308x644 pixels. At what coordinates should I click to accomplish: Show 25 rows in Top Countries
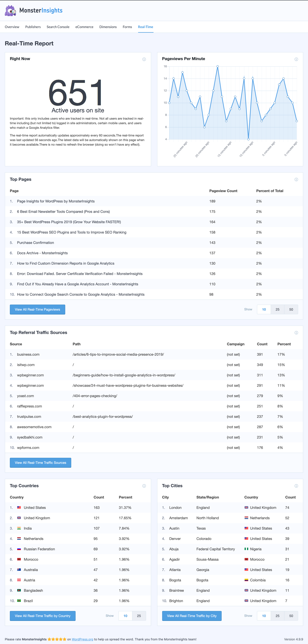click(139, 616)
